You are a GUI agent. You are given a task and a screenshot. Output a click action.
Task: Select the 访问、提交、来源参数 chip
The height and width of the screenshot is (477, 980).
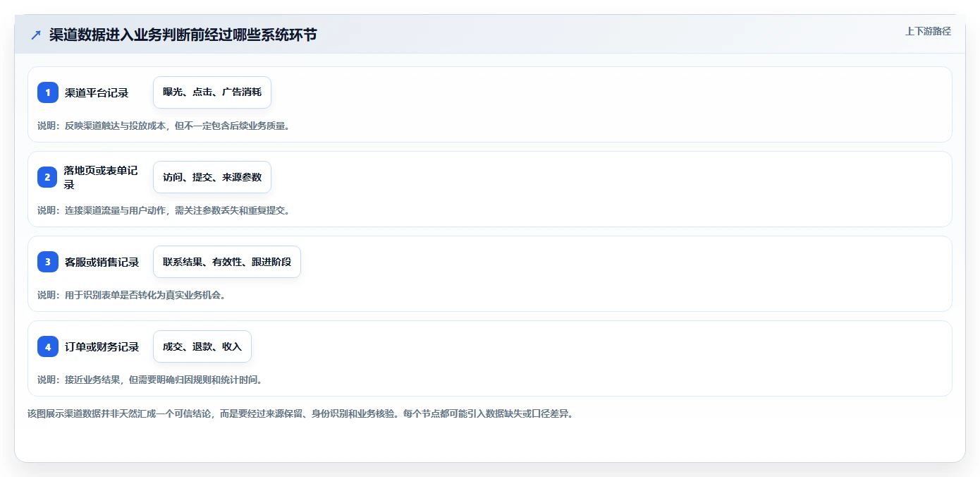click(x=212, y=177)
